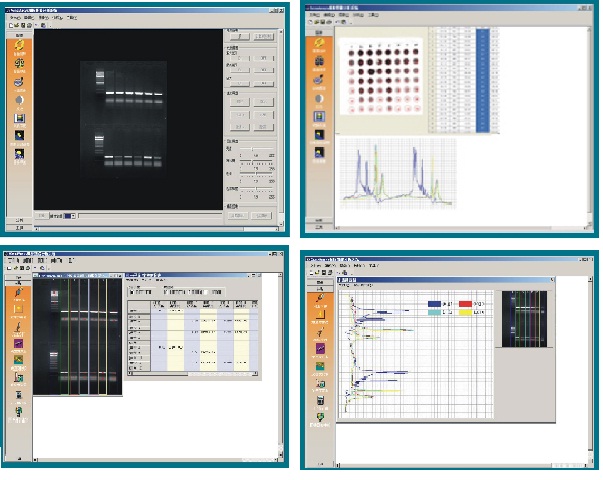Viewport: 603px width, 480px height.
Task: Click the dot blot array image
Action: [x=381, y=76]
